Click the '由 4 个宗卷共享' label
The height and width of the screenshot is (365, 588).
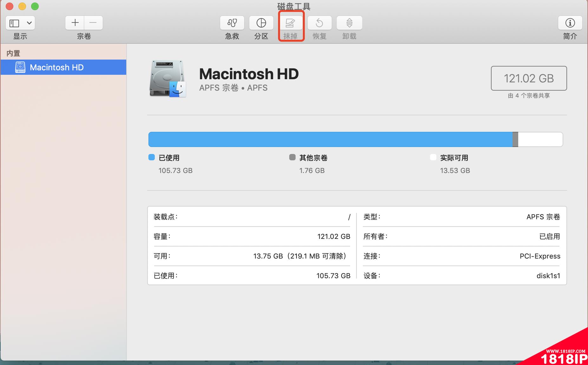click(x=529, y=96)
